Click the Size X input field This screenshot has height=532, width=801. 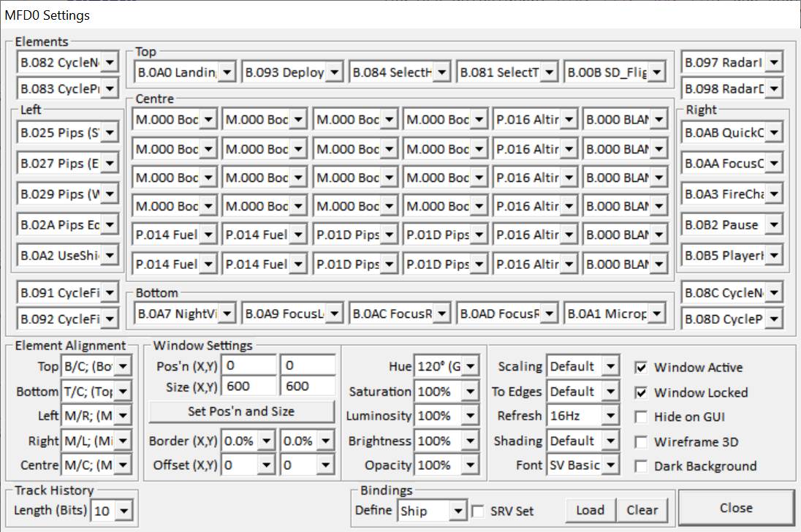click(x=248, y=387)
